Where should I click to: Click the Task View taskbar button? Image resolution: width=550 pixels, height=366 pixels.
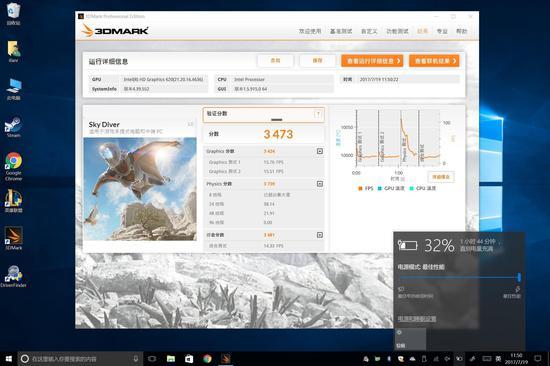coord(152,359)
